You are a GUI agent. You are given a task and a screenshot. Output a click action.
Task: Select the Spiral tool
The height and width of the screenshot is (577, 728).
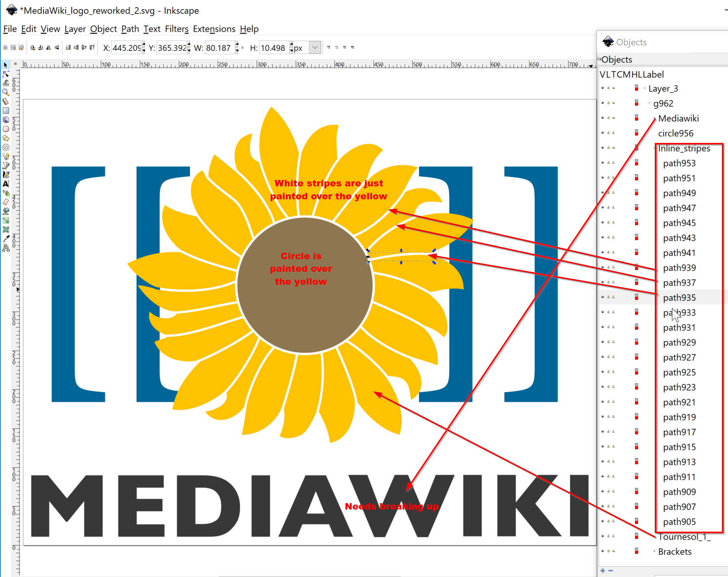[6, 147]
